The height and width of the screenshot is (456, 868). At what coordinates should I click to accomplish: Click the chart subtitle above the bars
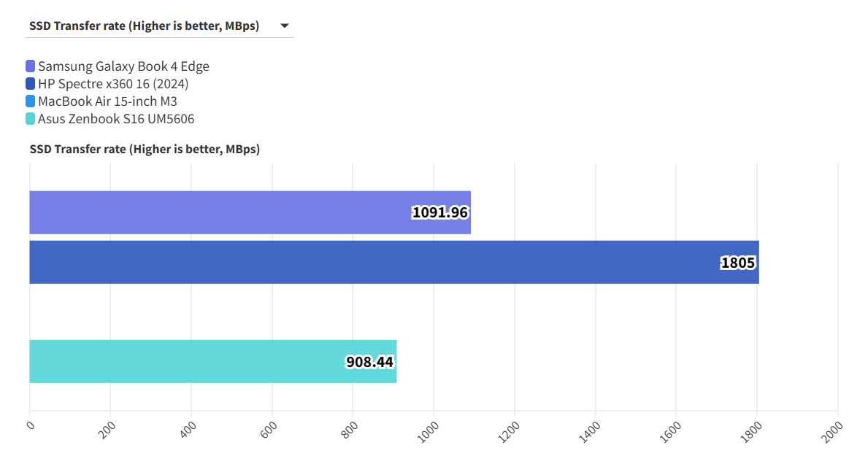145,149
